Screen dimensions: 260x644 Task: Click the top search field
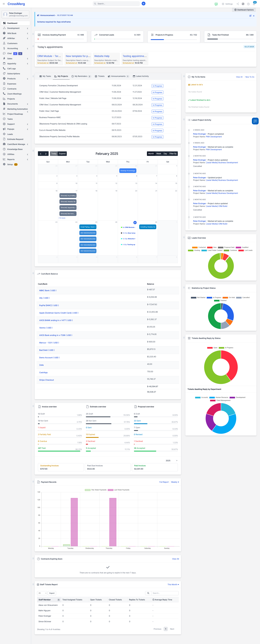tap(116, 4)
